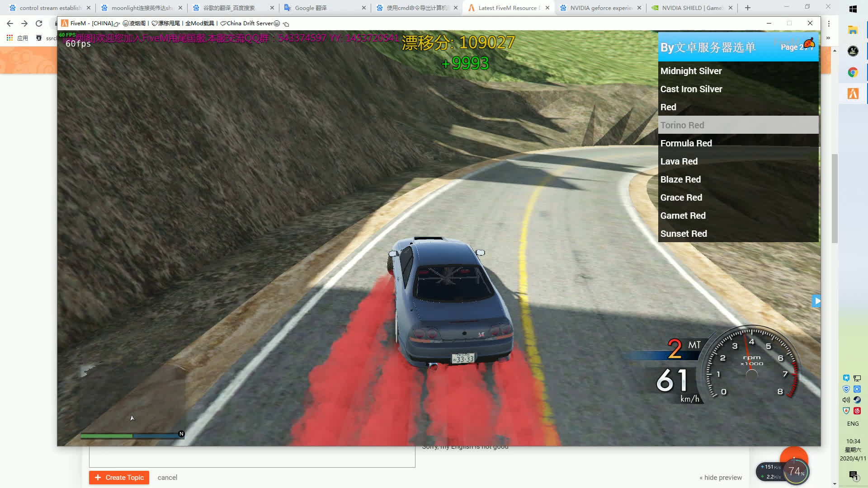Open the notification center icon
The height and width of the screenshot is (488, 868).
point(853,475)
